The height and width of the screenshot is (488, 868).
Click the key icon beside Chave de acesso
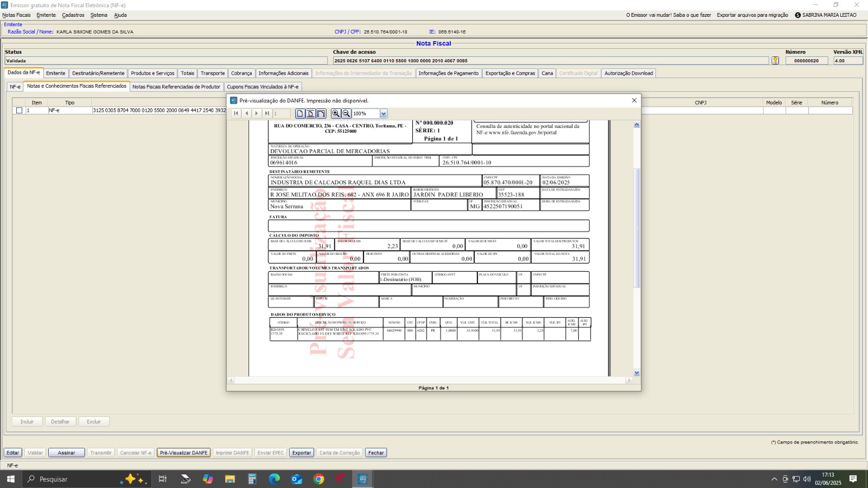click(775, 61)
